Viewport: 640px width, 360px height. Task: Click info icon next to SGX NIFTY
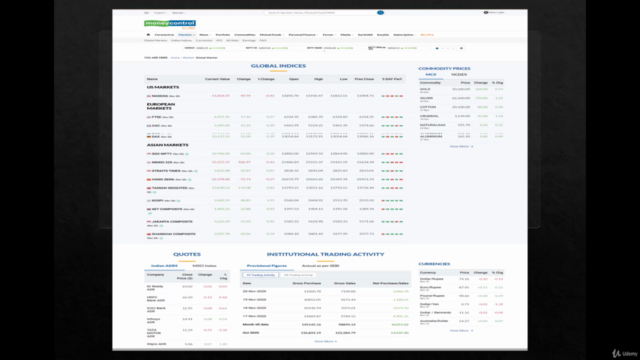pos(187,154)
